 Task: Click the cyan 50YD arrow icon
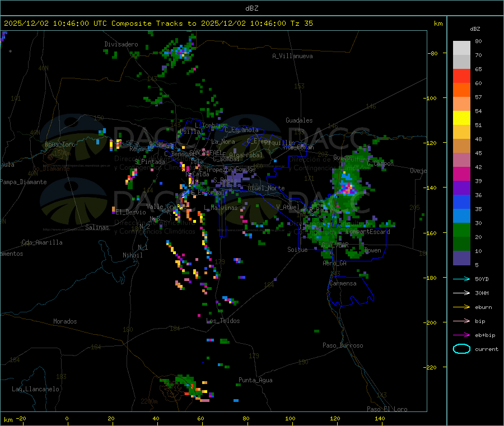(461, 279)
